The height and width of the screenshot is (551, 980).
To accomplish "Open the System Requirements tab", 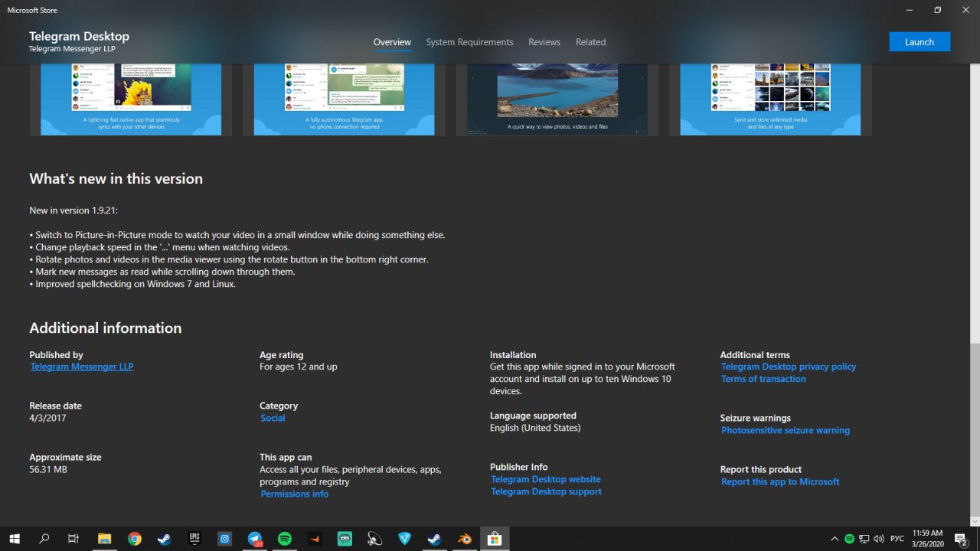I will pyautogui.click(x=470, y=42).
